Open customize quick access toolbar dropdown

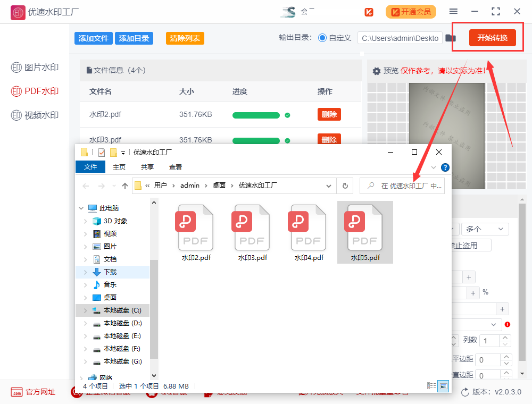(123, 153)
